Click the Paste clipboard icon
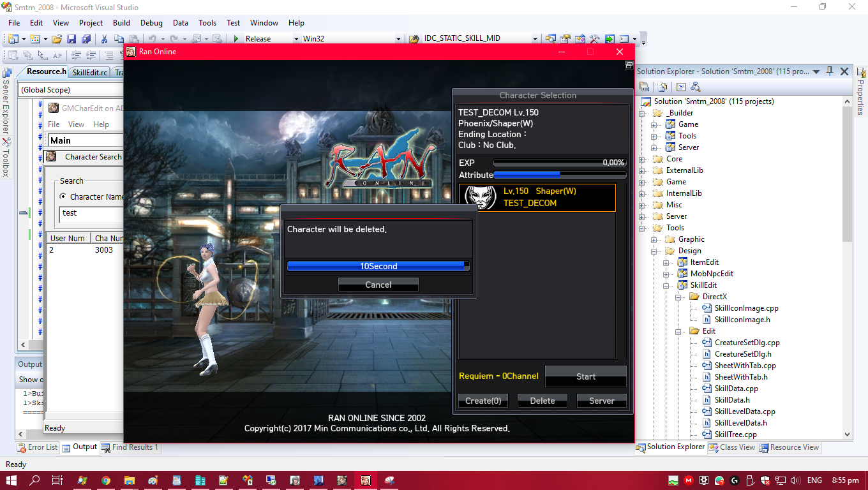The image size is (868, 490). pos(133,39)
